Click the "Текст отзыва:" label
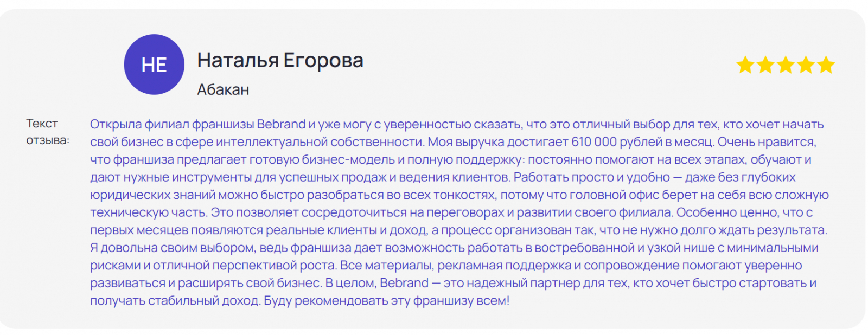Viewport: 868px width, 335px height. tap(47, 132)
